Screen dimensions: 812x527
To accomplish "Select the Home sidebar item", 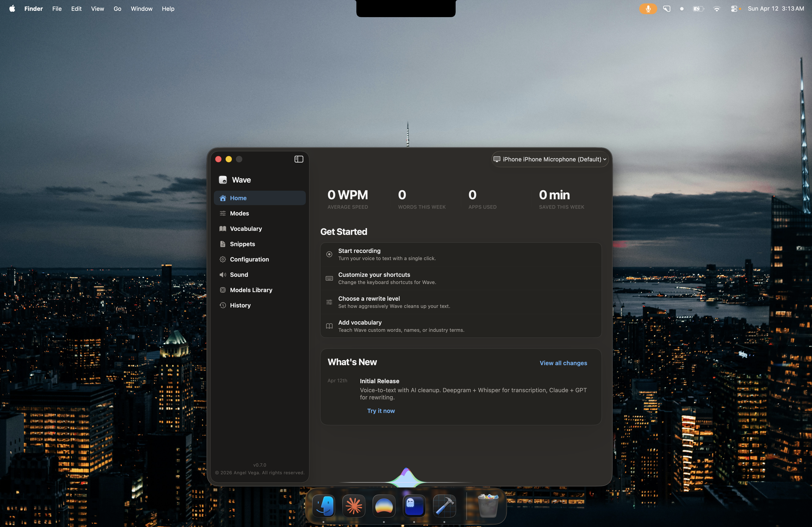I will tap(238, 198).
